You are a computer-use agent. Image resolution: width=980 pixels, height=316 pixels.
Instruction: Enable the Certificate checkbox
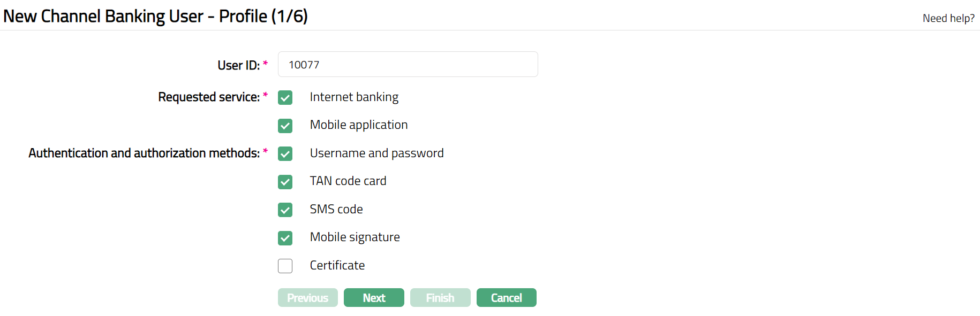pyautogui.click(x=285, y=266)
